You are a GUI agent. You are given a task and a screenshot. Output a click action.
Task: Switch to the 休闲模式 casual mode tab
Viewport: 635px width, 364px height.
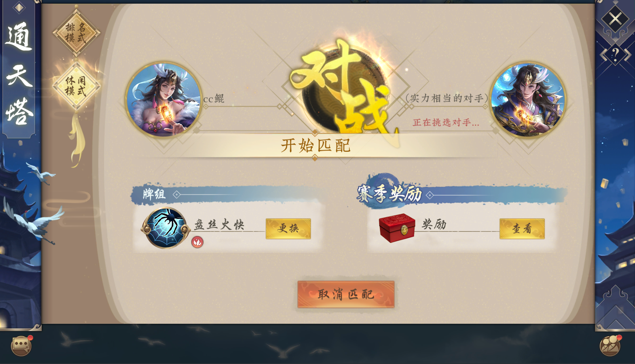(76, 86)
